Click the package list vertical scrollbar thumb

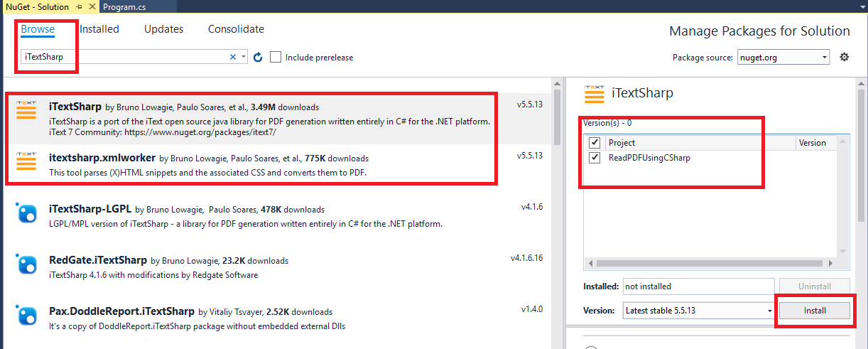coord(559,117)
